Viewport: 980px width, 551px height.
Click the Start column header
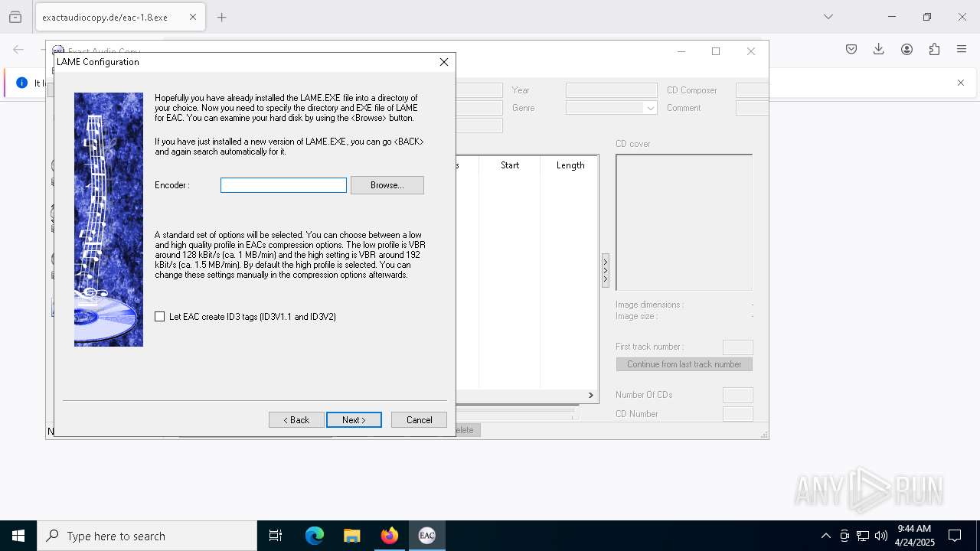(x=510, y=165)
